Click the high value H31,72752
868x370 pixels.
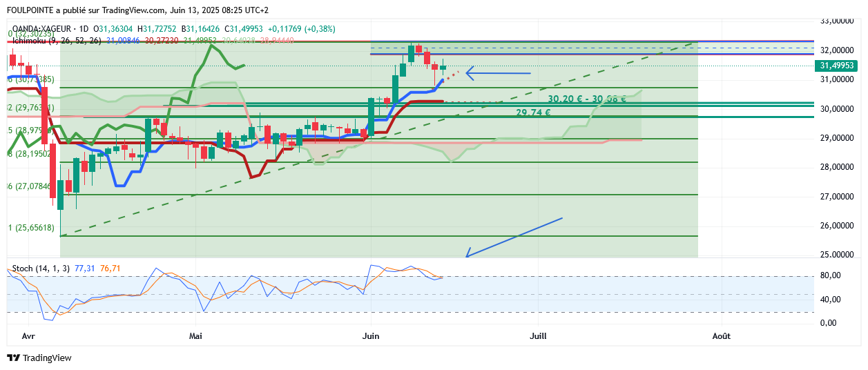coord(156,28)
